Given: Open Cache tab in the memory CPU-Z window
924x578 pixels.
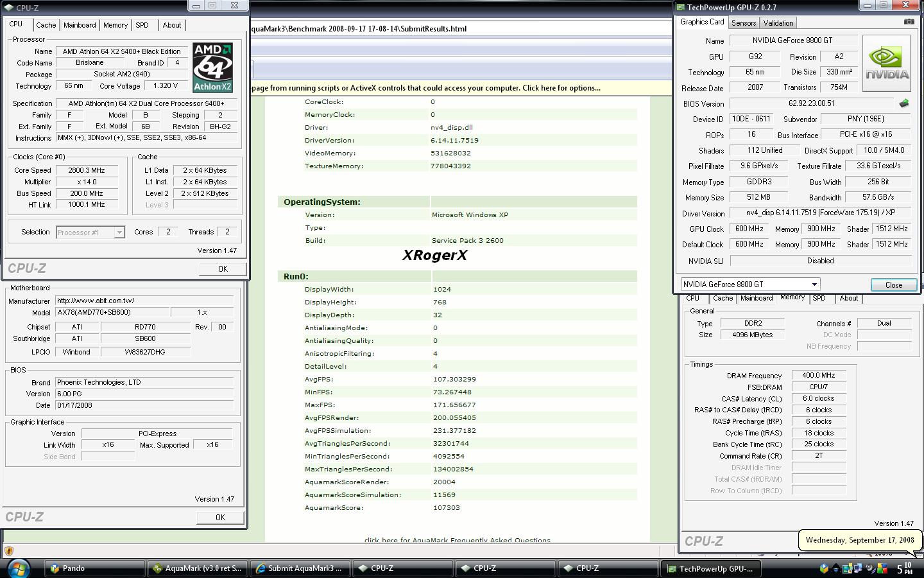Looking at the screenshot, I should (723, 298).
